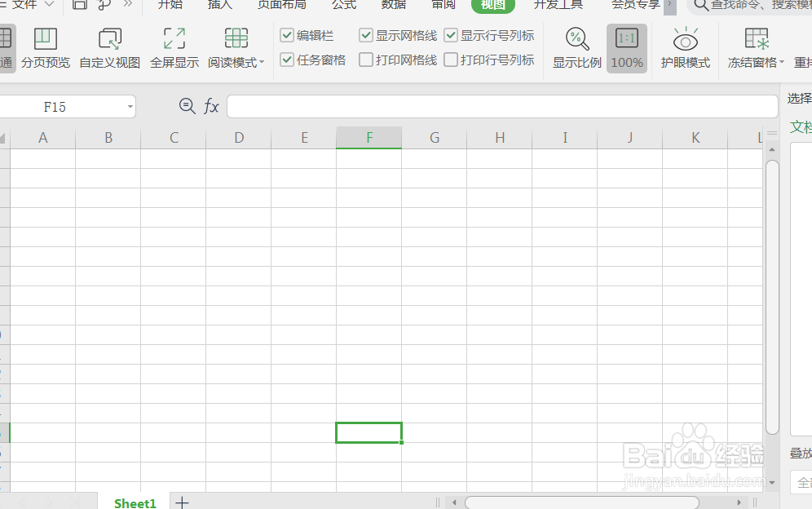Uncheck the 编辑栏 formula bar checkbox

287,35
